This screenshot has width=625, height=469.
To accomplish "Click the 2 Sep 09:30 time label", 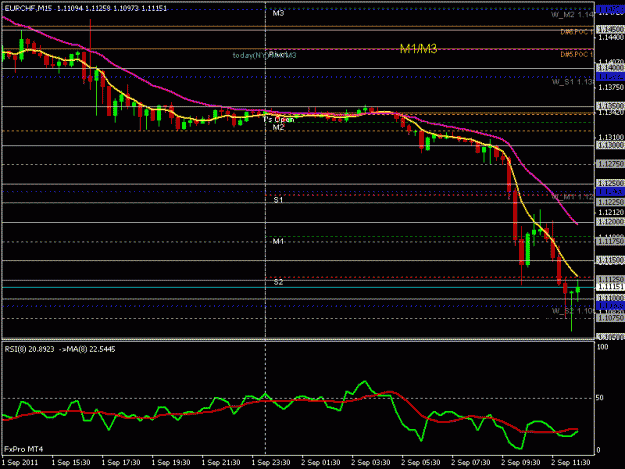I will pyautogui.click(x=521, y=462).
